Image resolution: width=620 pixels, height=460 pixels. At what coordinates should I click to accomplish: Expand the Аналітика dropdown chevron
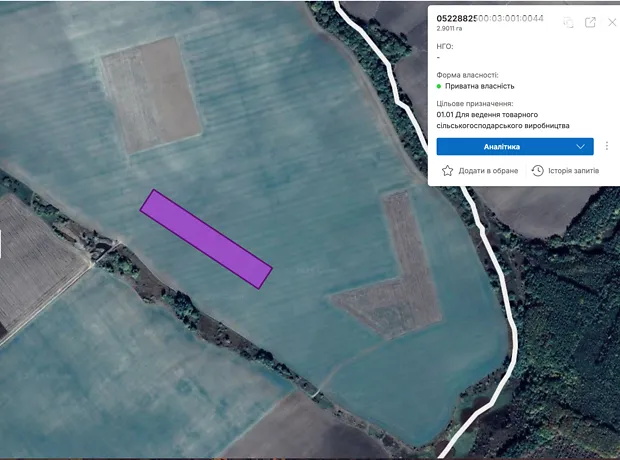pyautogui.click(x=581, y=146)
